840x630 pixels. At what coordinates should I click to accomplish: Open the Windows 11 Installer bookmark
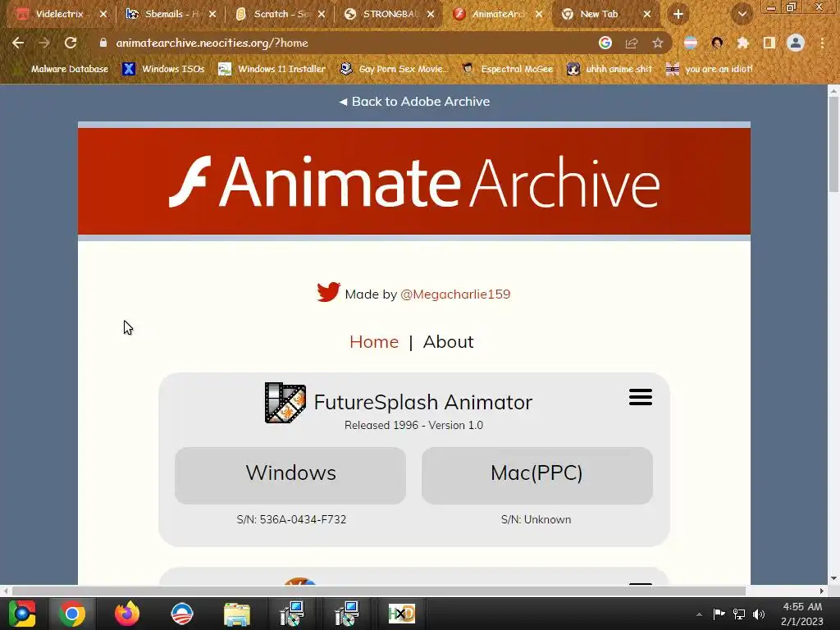272,69
